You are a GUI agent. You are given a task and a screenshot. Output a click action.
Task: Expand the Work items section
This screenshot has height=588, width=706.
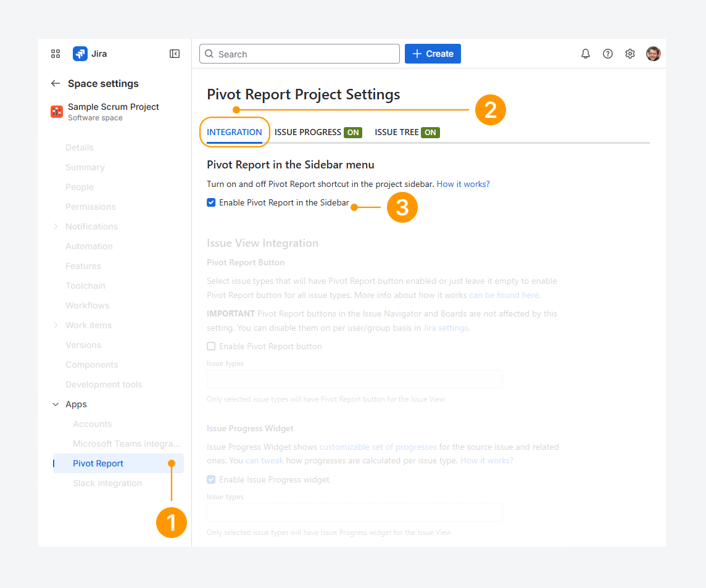pyautogui.click(x=56, y=325)
